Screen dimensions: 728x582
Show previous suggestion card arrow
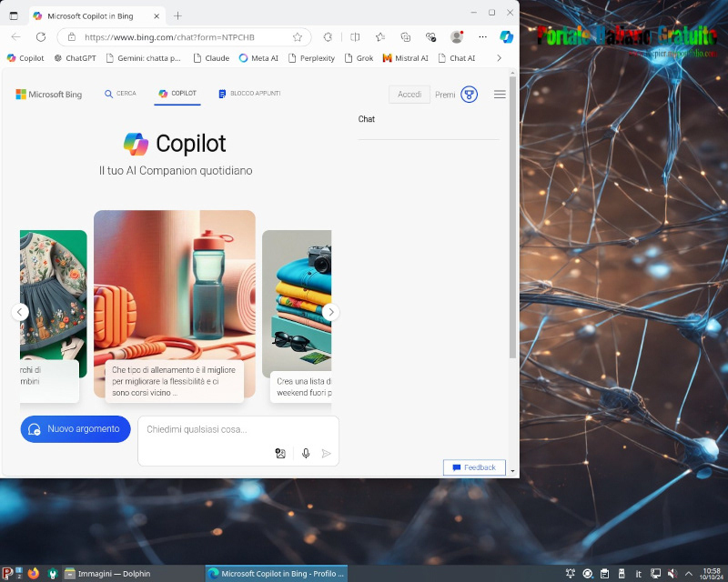coord(20,312)
